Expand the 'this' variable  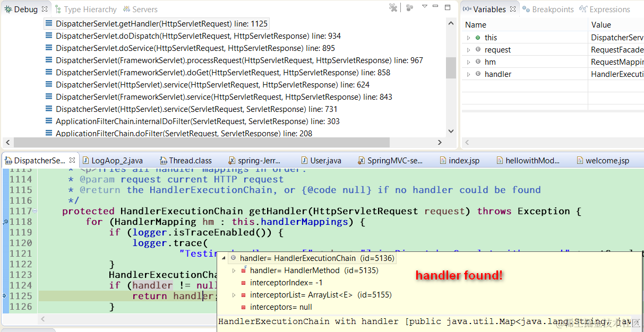point(468,38)
